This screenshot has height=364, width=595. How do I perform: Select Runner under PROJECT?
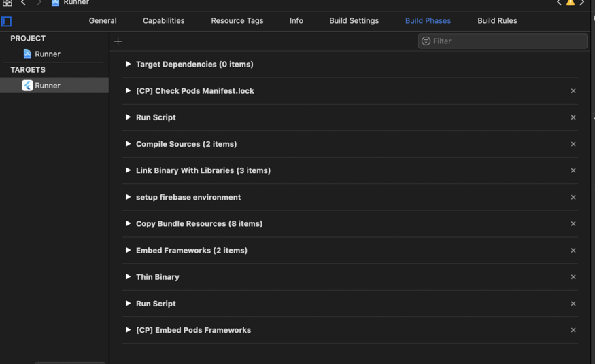tap(48, 54)
